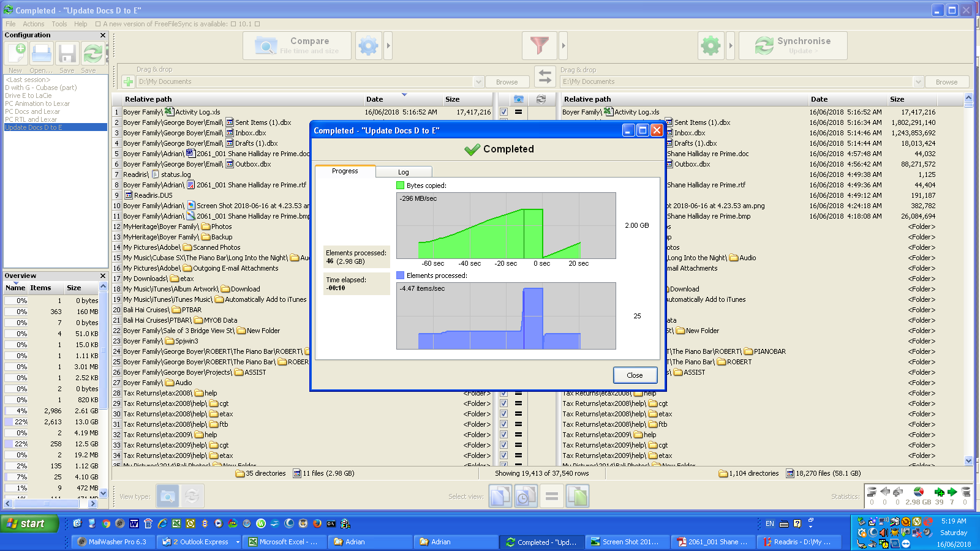980x551 pixels.
Task: Toggle checkbox for row 28 etax2008 help
Action: pyautogui.click(x=503, y=393)
